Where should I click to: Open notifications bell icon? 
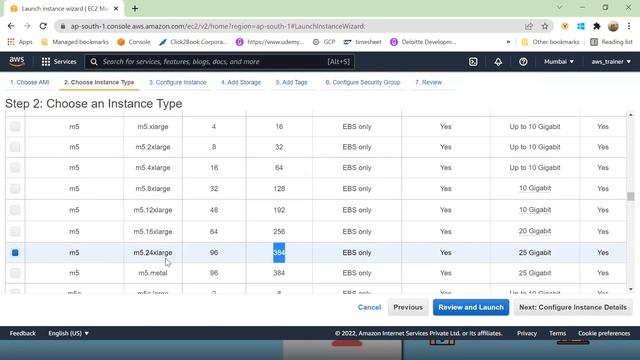tap(498, 62)
